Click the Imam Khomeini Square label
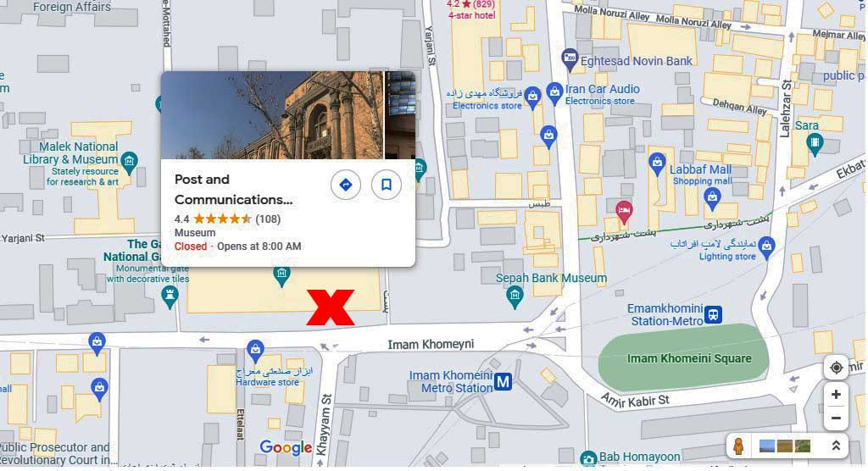Image resolution: width=868 pixels, height=471 pixels. [x=689, y=358]
